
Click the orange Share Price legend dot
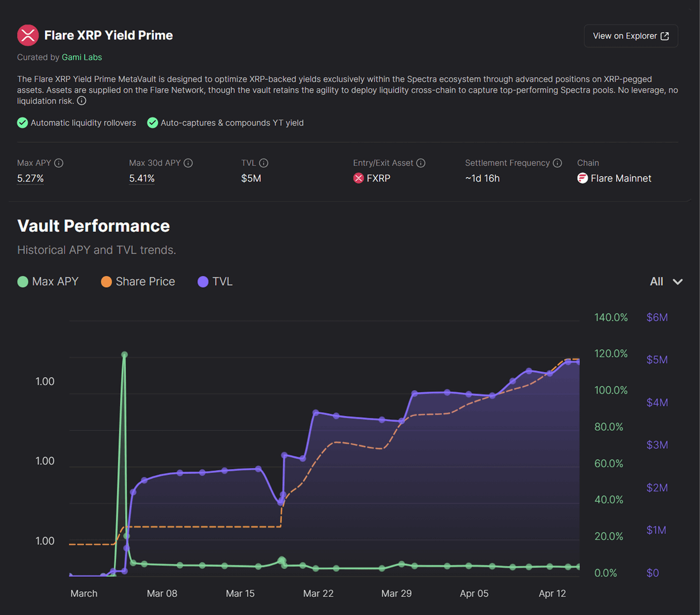(x=106, y=282)
